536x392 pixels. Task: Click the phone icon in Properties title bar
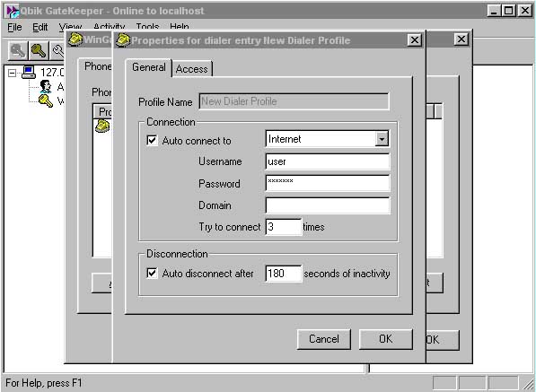[123, 40]
